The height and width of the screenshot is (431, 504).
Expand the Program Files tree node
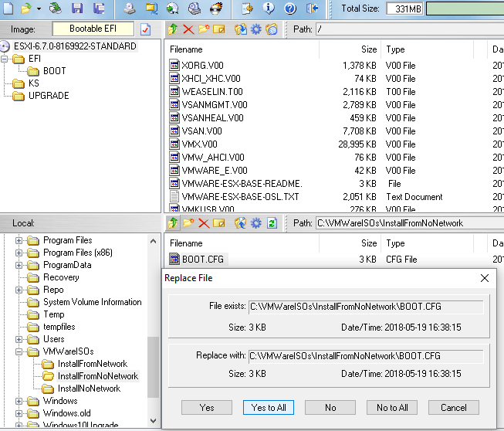pos(19,240)
